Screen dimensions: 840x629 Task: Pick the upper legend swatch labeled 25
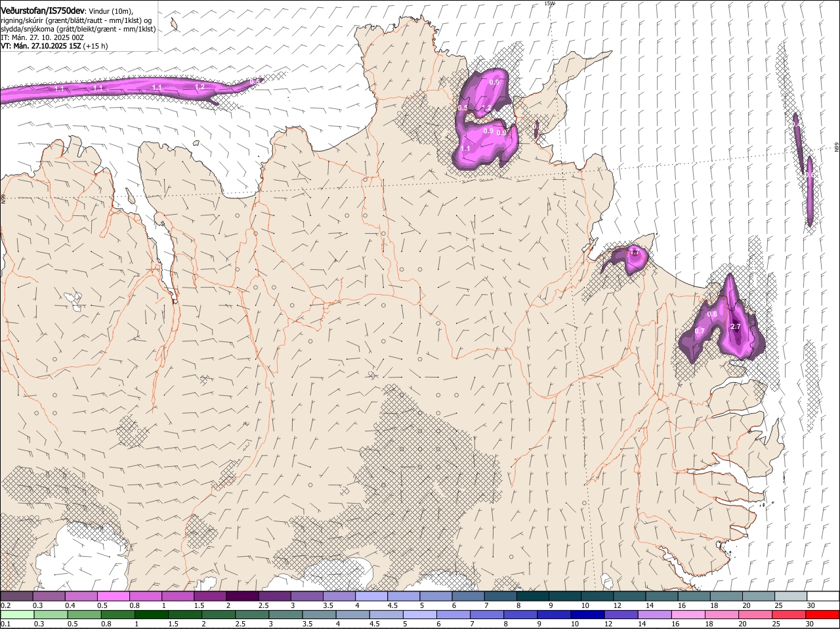point(791,596)
